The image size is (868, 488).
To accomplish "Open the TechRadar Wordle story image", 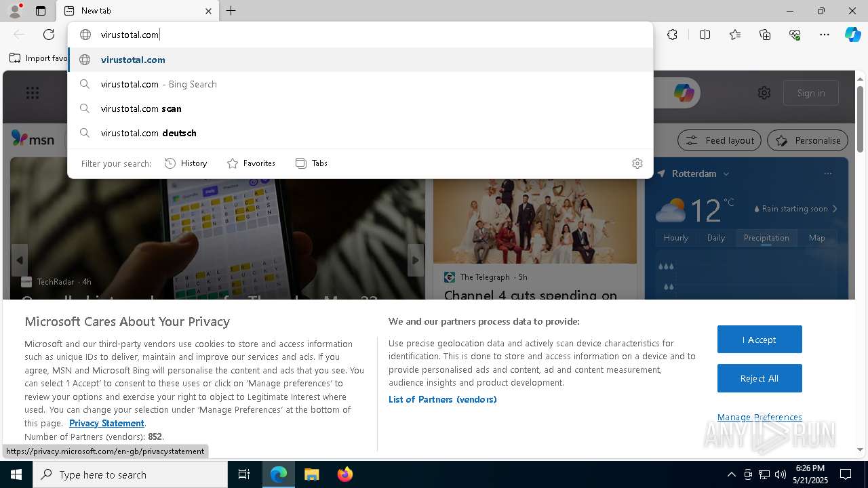I will coord(218,228).
